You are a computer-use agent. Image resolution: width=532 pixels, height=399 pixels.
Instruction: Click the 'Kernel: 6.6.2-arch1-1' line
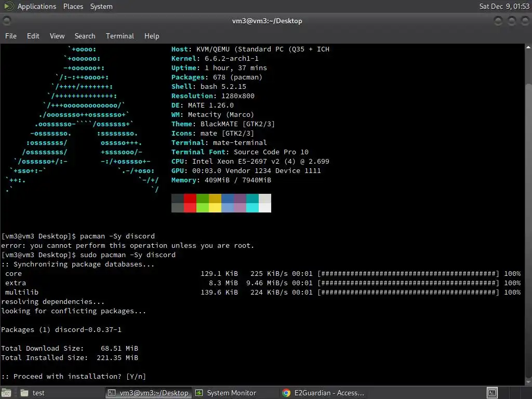215,59
